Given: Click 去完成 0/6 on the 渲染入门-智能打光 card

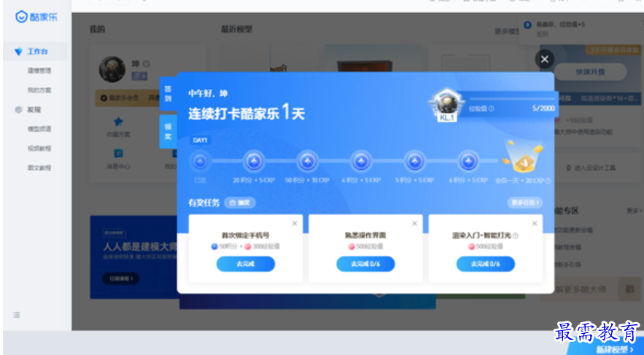Looking at the screenshot, I should [486, 264].
